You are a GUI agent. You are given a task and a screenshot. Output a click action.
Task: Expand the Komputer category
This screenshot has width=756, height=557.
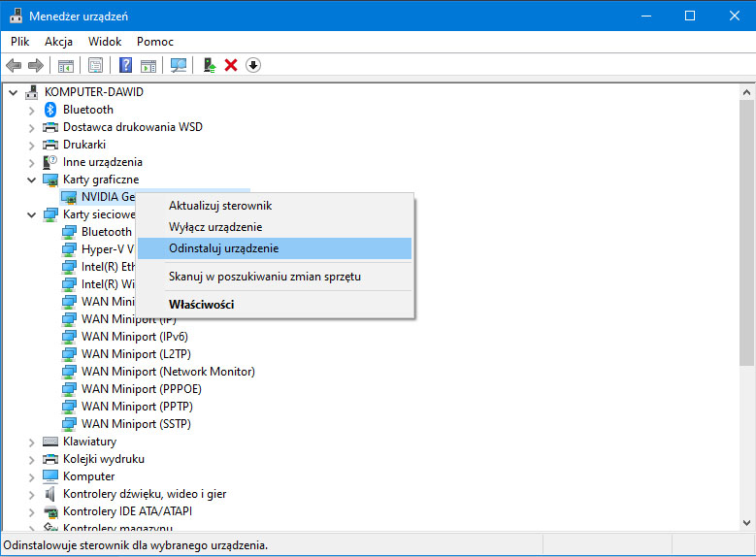coord(31,477)
